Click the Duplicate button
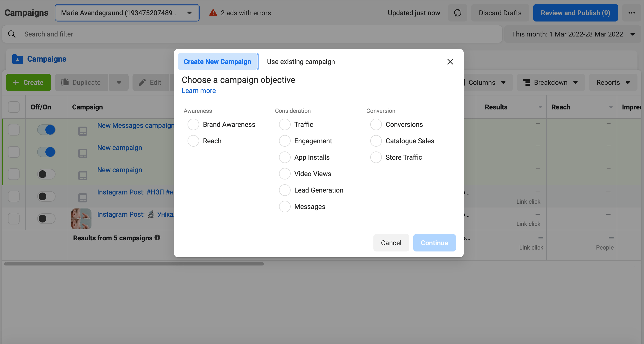The height and width of the screenshot is (344, 644). pyautogui.click(x=82, y=82)
